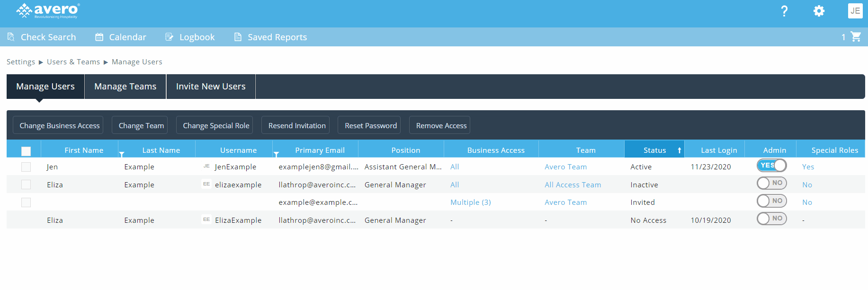Open the shopping cart icon
The width and height of the screenshot is (868, 290).
[x=856, y=36]
